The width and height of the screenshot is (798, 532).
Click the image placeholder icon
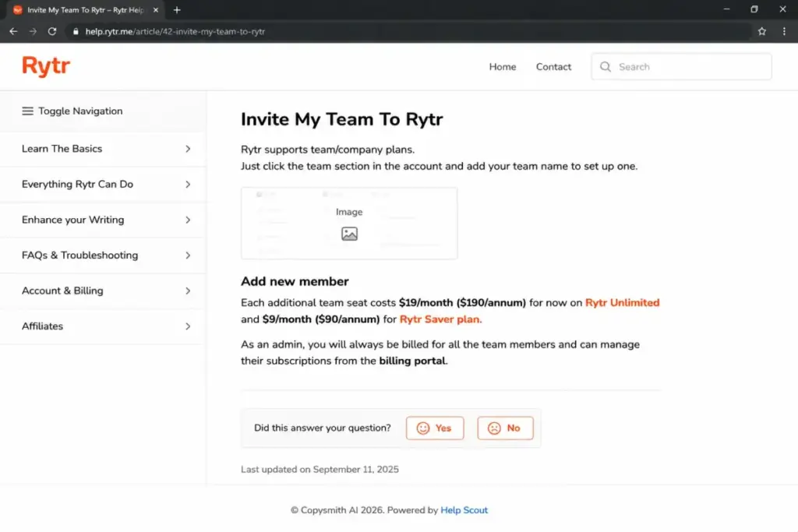click(x=349, y=234)
